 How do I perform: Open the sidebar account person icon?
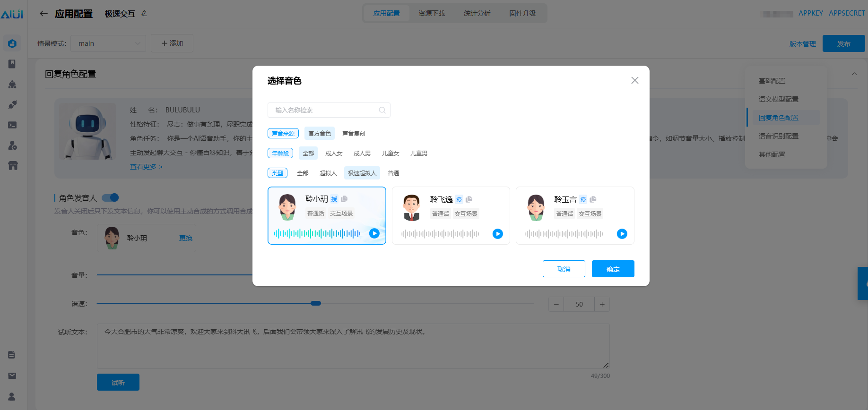(12, 396)
